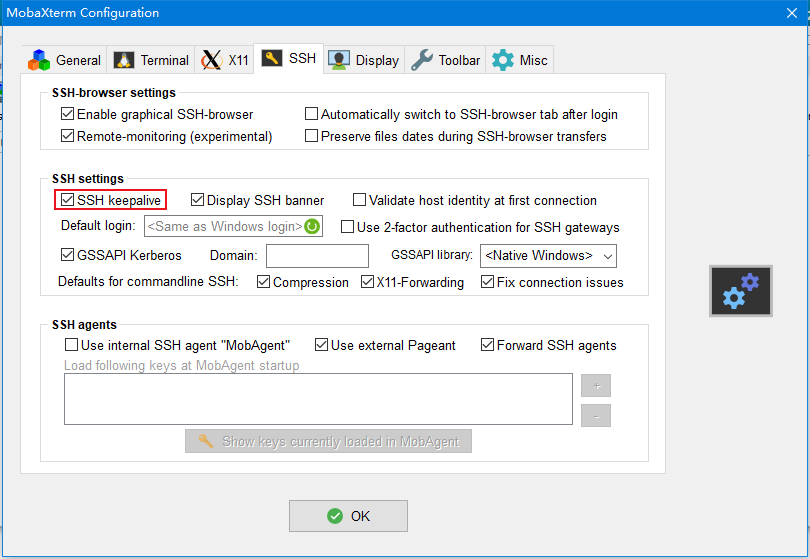This screenshot has width=810, height=559.
Task: Click the MobAgent startup keys list box
Action: pos(318,399)
